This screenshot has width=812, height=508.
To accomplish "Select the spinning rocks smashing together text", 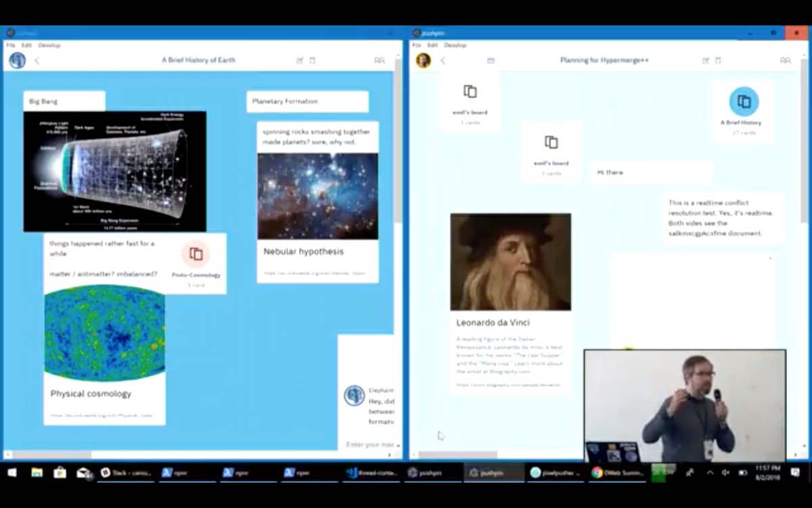I will [317, 137].
